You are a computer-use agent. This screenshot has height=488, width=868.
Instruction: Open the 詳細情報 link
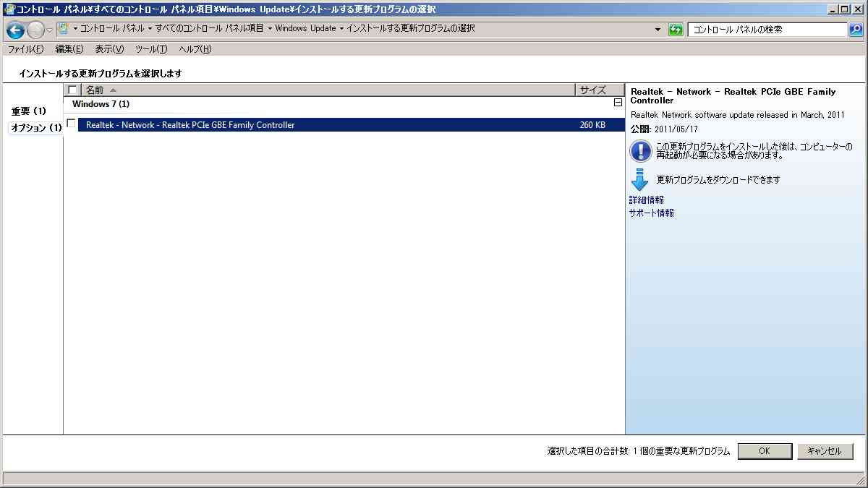[x=647, y=200]
